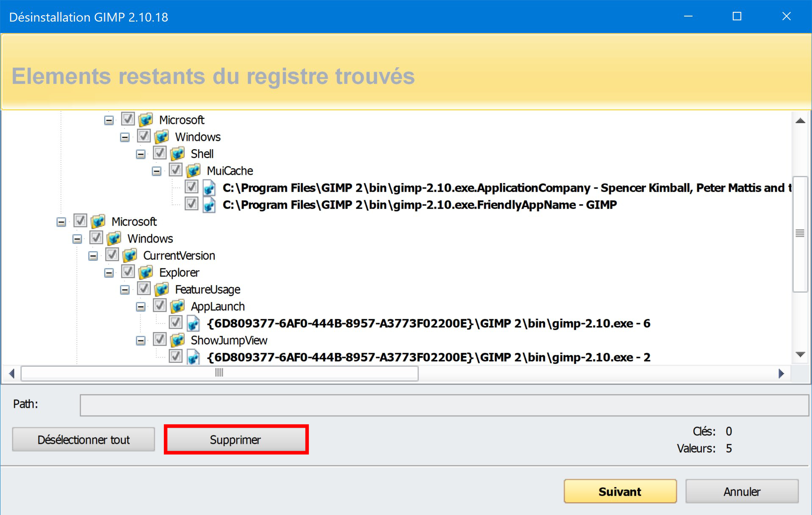Screen dimensions: 812x515
Task: Collapse the Explorer tree node
Action: click(109, 273)
